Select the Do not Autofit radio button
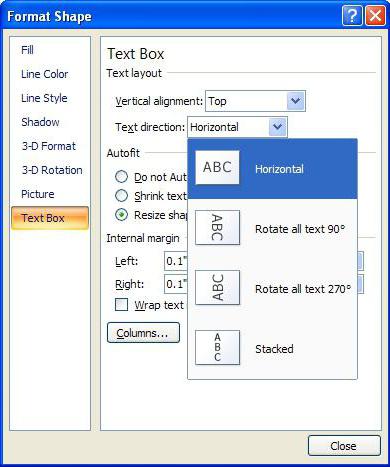The height and width of the screenshot is (467, 390). coord(121,177)
